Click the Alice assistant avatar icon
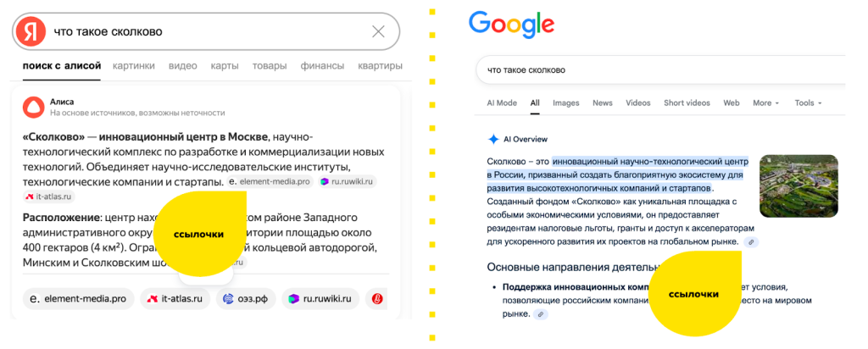Image resolution: width=868 pixels, height=349 pixels. click(x=33, y=107)
